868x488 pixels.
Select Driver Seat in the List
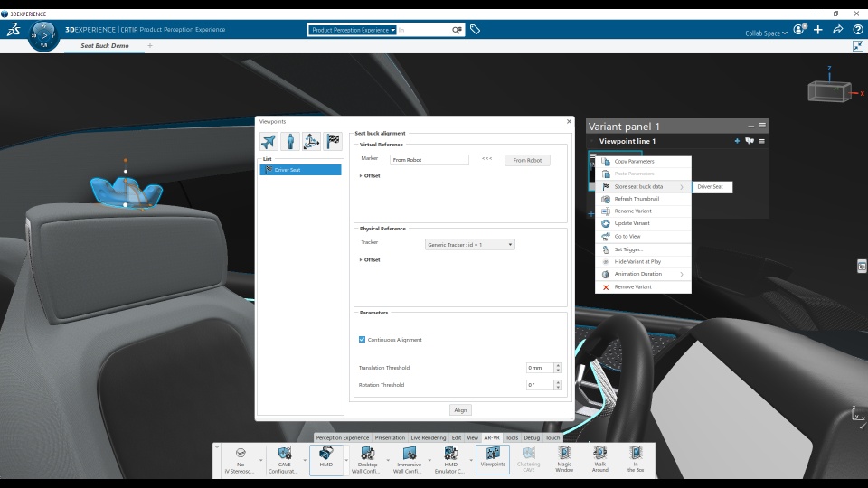point(300,170)
